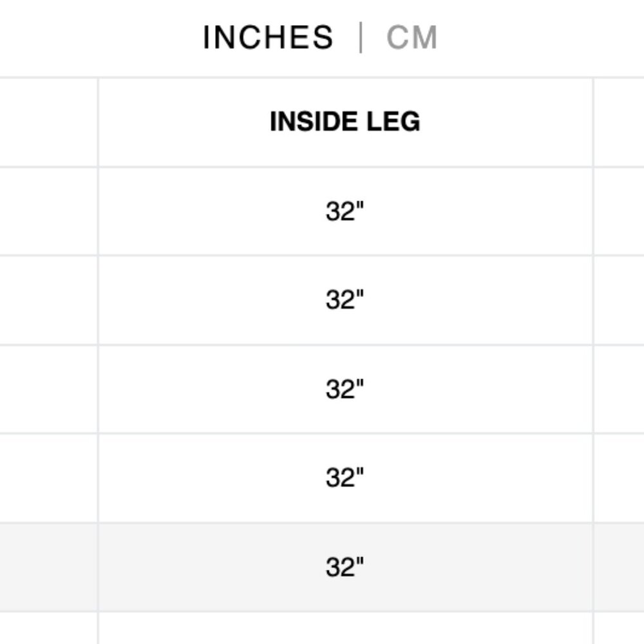
Task: Select the 32" value in second row
Action: (x=345, y=300)
